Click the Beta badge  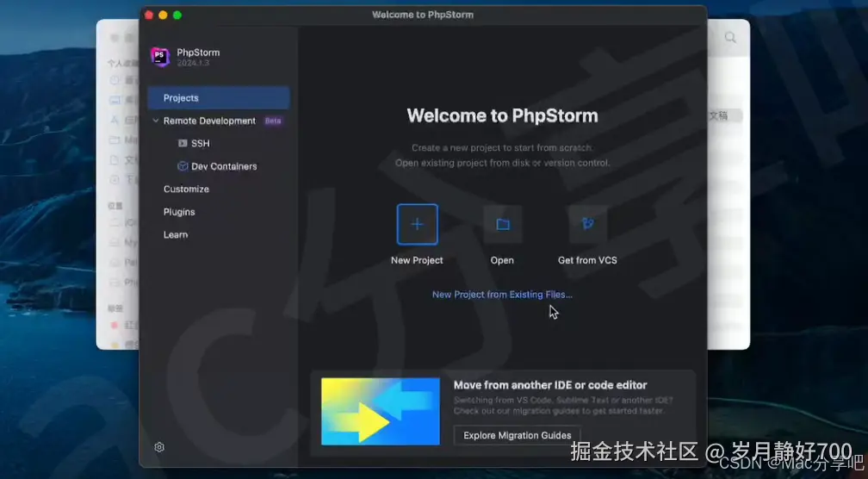pyautogui.click(x=273, y=121)
